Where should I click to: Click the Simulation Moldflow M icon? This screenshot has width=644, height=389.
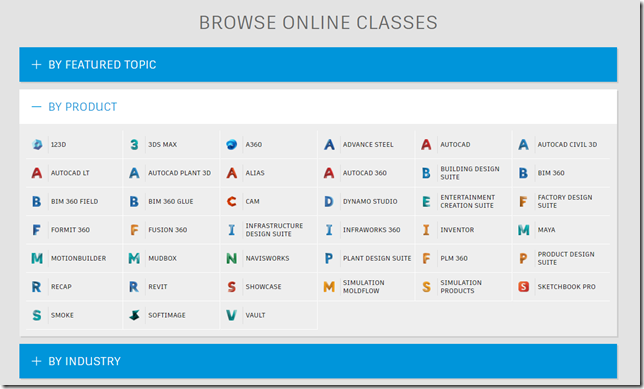point(329,286)
